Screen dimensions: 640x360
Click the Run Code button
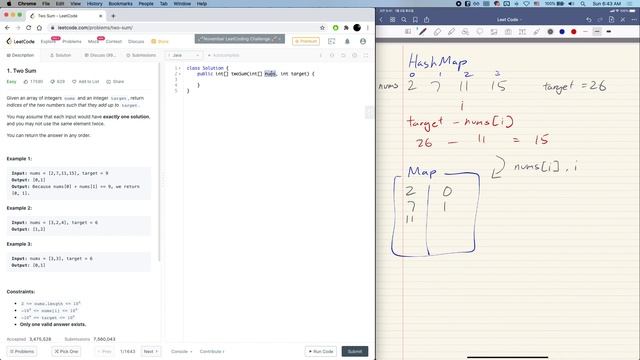tap(321, 351)
